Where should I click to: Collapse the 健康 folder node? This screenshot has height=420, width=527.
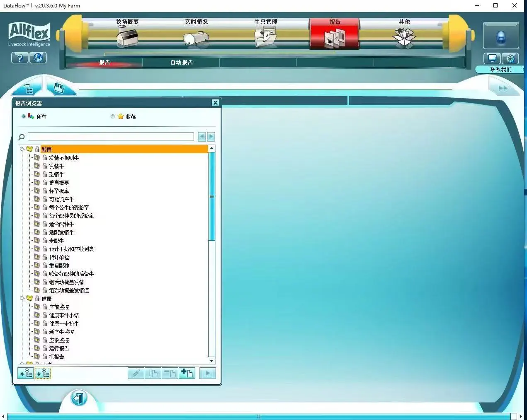pyautogui.click(x=22, y=298)
